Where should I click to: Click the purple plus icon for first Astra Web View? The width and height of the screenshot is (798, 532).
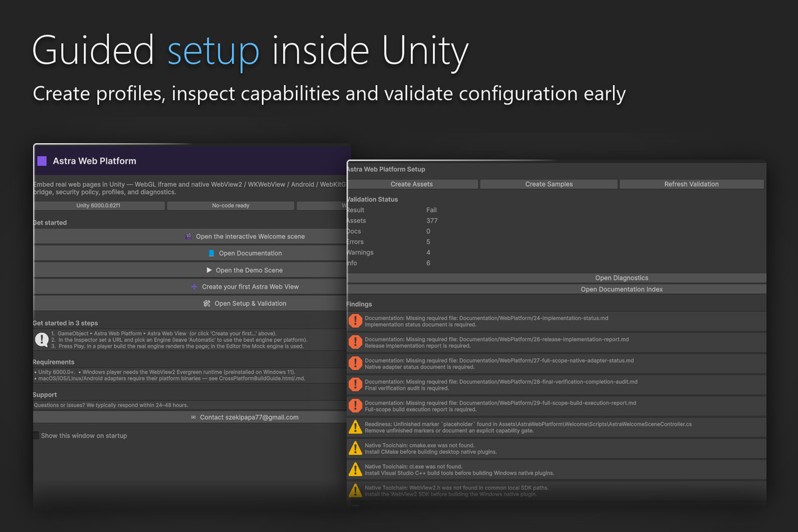[194, 287]
